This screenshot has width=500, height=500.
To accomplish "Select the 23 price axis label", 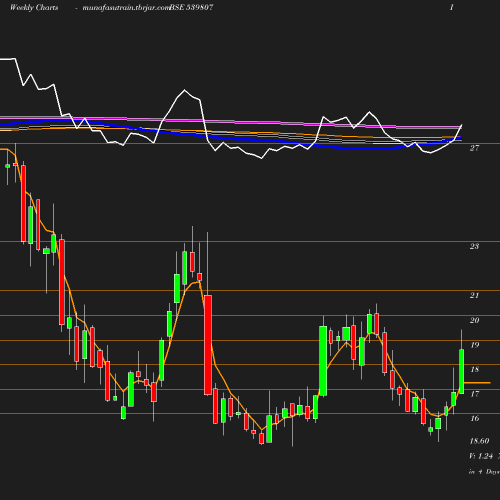I will (x=474, y=246).
